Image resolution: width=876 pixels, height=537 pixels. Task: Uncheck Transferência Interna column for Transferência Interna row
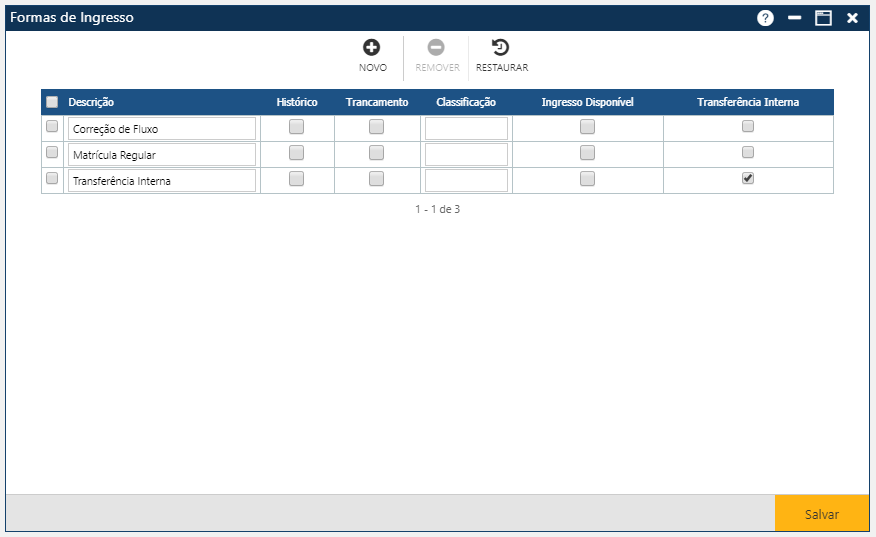[748, 178]
